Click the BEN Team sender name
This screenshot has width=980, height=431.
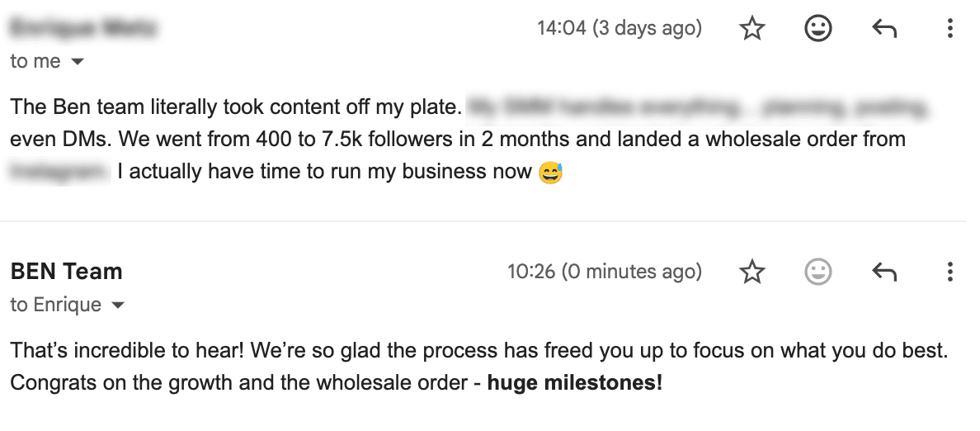point(66,272)
